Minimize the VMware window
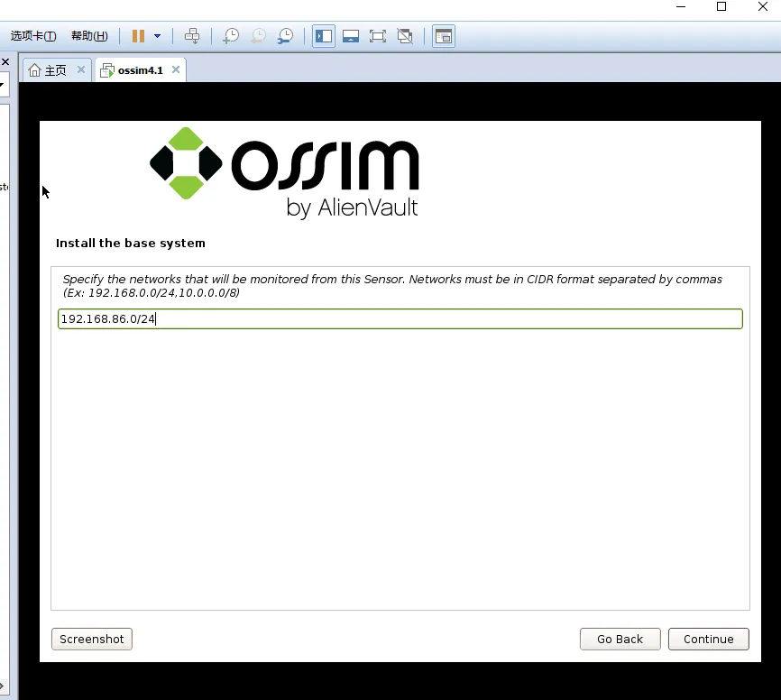The height and width of the screenshot is (700, 781). pyautogui.click(x=681, y=7)
